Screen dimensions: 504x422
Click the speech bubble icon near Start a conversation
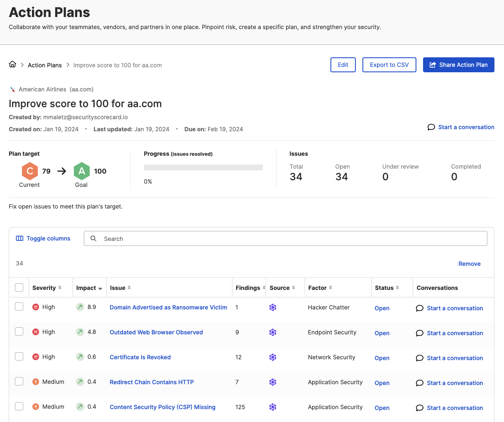pos(431,127)
